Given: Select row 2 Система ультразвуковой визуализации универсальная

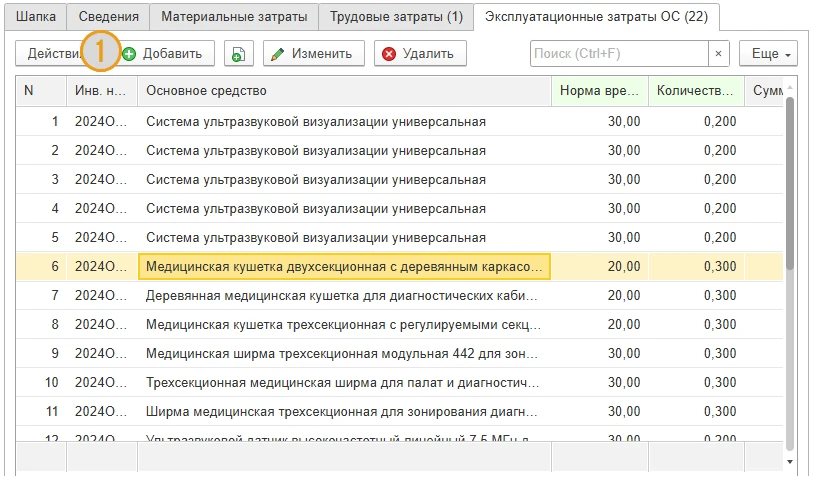Looking at the screenshot, I should 399,151.
